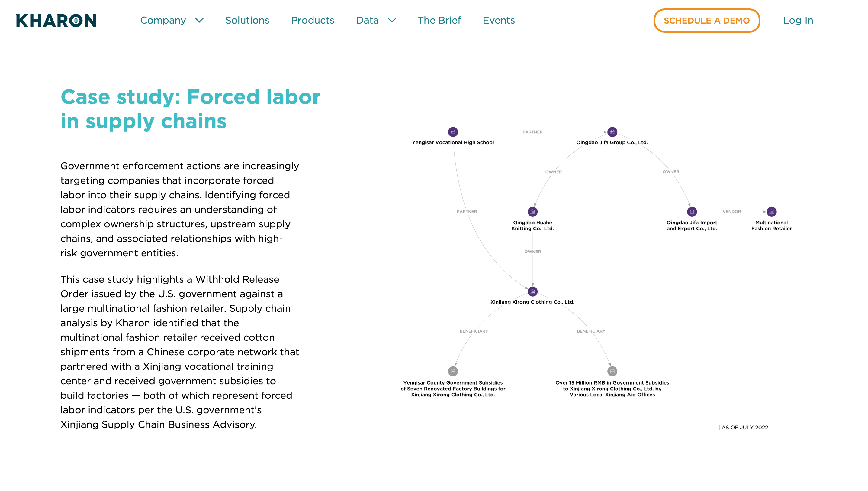Open The Brief page
Screen dimensions: 868x491
439,21
